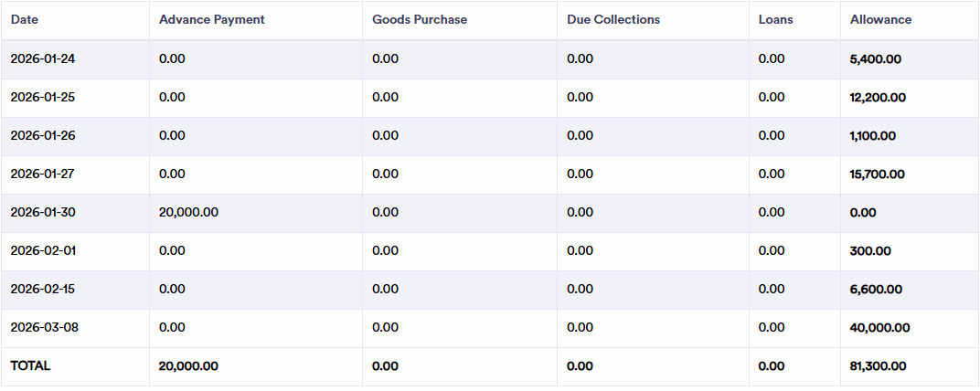The width and height of the screenshot is (980, 391).
Task: Click the 2026-01-27 date cell
Action: pyautogui.click(x=43, y=174)
